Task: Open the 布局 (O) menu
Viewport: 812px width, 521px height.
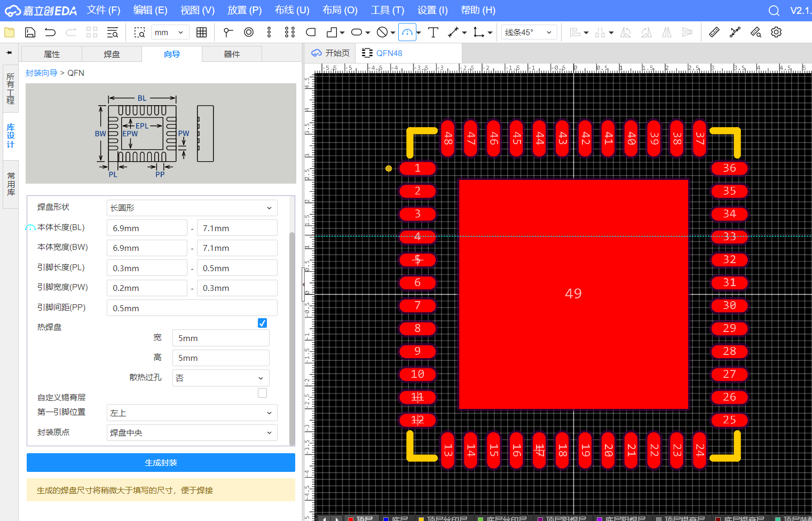Action: tap(340, 10)
